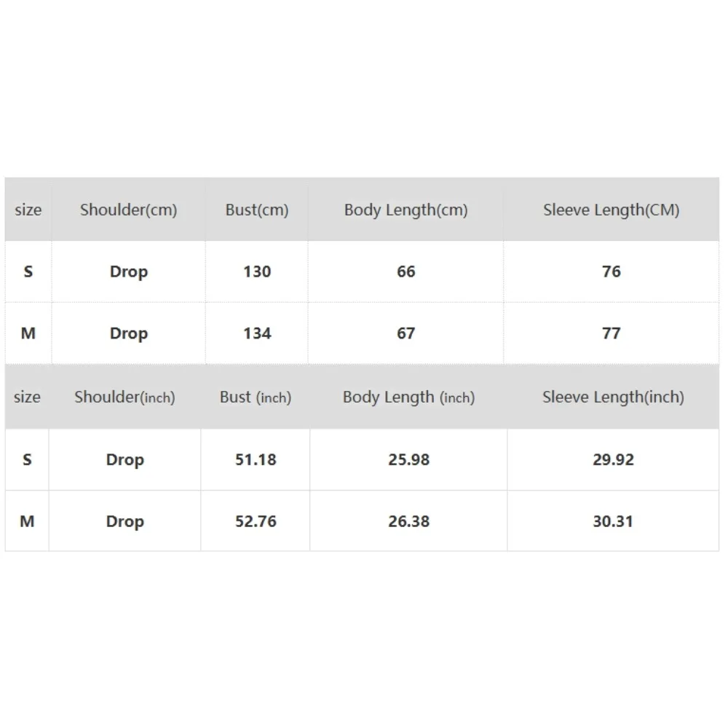
Task: Select the body length value 66
Action: pyautogui.click(x=405, y=272)
